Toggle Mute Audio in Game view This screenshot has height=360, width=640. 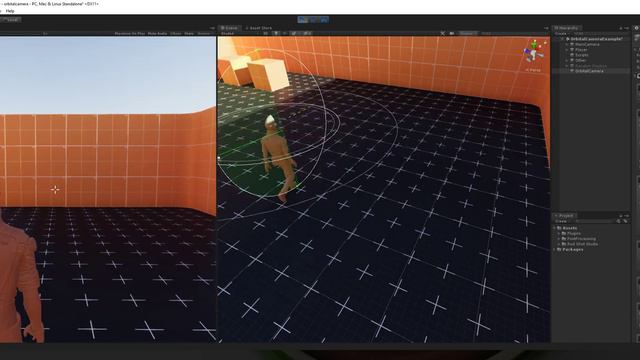tap(157, 33)
